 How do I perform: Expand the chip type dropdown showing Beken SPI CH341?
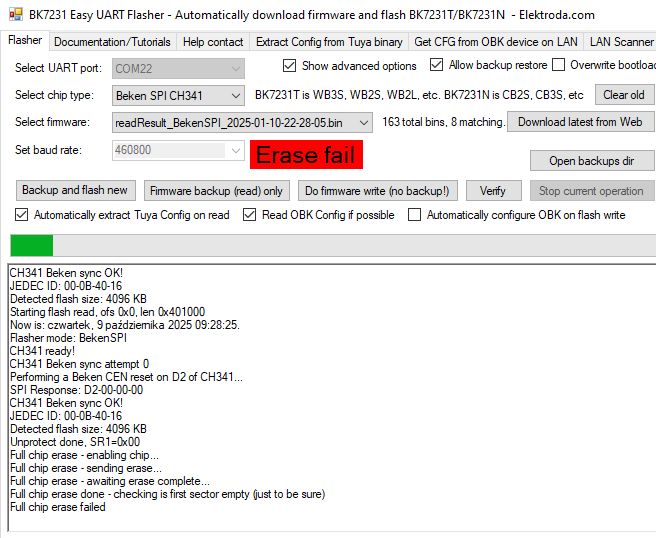click(x=236, y=96)
